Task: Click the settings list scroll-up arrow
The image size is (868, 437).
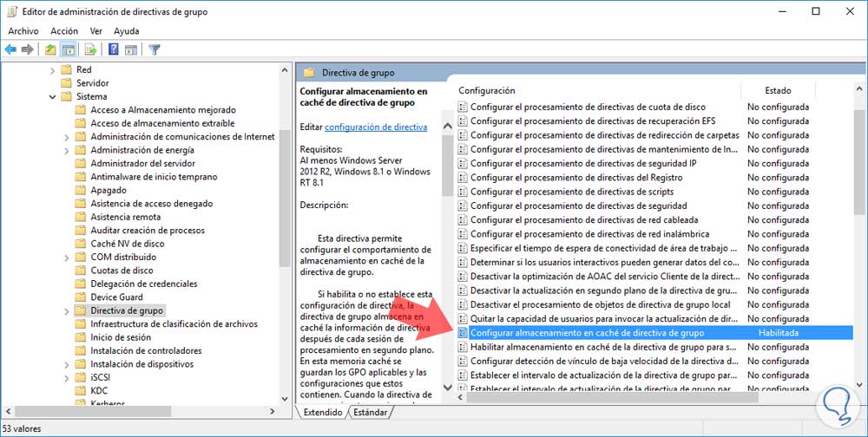Action: (859, 89)
